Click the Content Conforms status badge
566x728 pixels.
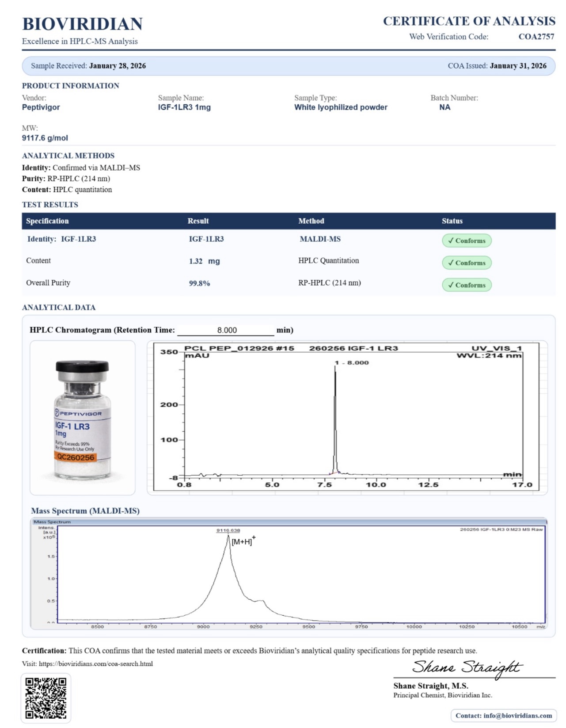(467, 263)
